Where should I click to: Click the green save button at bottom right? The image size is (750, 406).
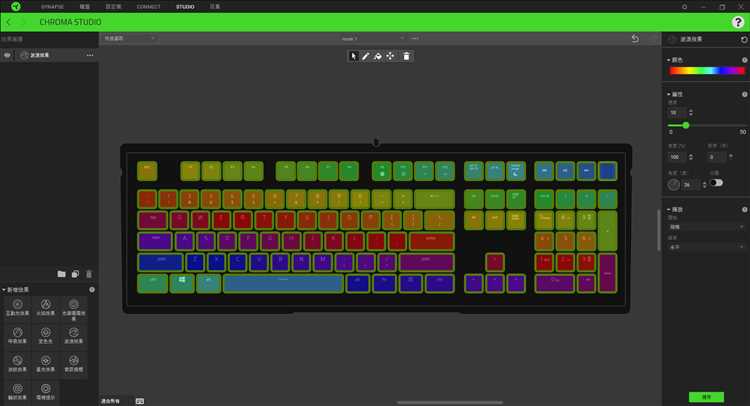click(x=706, y=397)
